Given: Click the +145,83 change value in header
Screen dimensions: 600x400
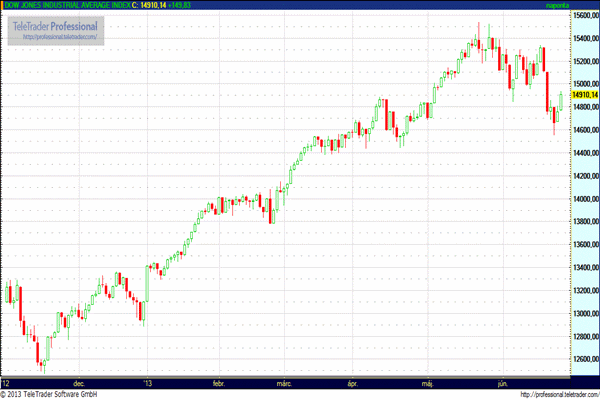Looking at the screenshot, I should 178,6.
